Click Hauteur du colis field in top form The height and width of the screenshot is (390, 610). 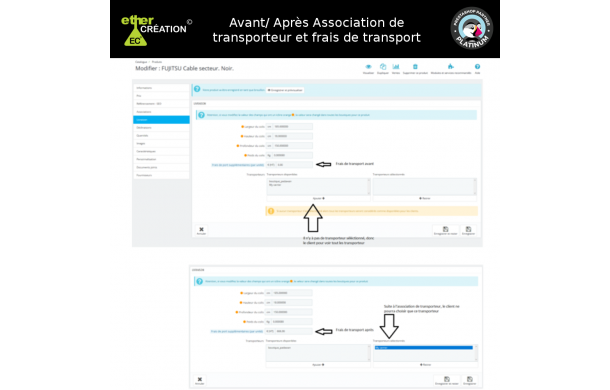tap(293, 136)
